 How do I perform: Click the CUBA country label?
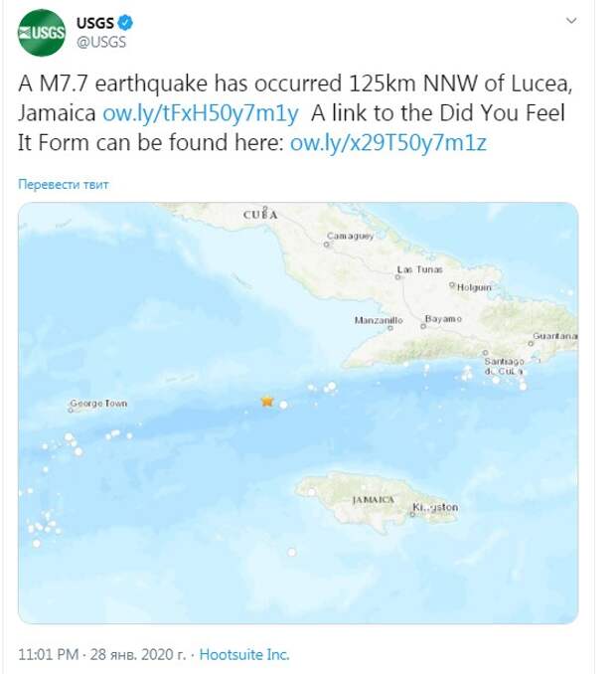click(x=260, y=215)
